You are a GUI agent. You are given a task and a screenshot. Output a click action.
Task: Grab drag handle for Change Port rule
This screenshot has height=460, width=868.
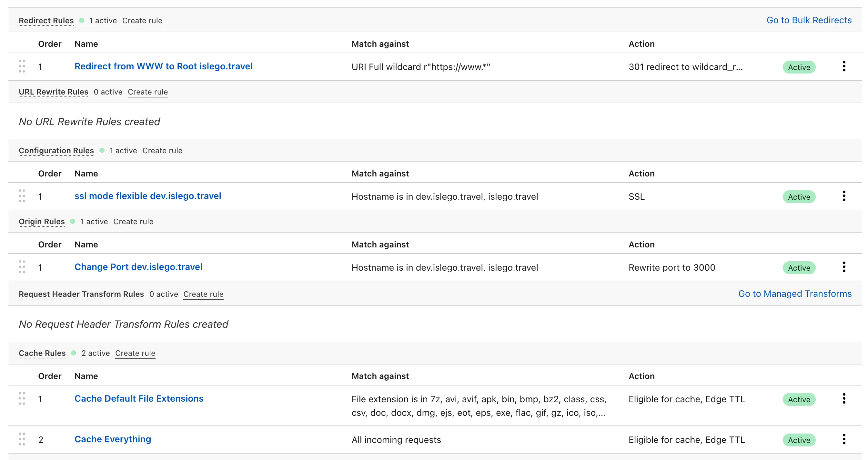[x=22, y=267]
